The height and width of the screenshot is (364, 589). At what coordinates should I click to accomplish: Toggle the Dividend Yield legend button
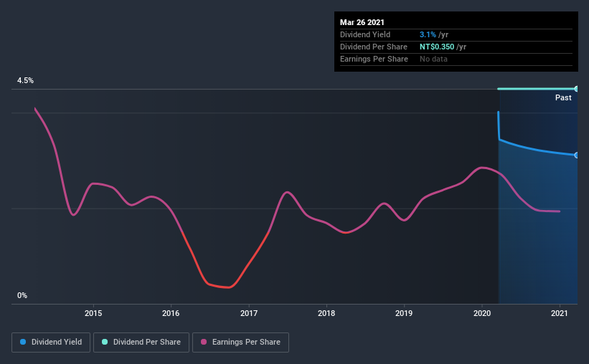[51, 343]
